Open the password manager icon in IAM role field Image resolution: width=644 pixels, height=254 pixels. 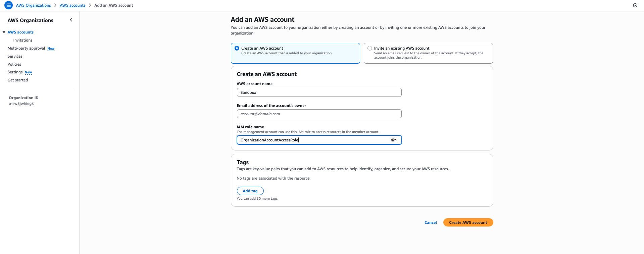coord(394,140)
